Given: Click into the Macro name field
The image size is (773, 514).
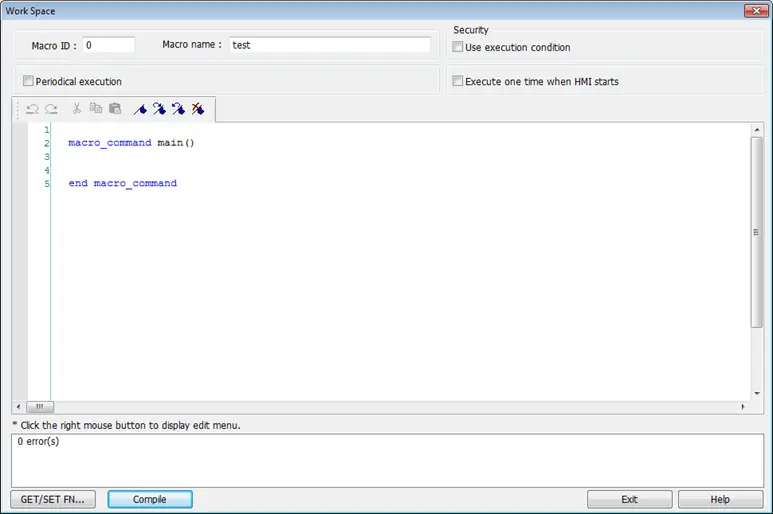Looking at the screenshot, I should pos(330,45).
